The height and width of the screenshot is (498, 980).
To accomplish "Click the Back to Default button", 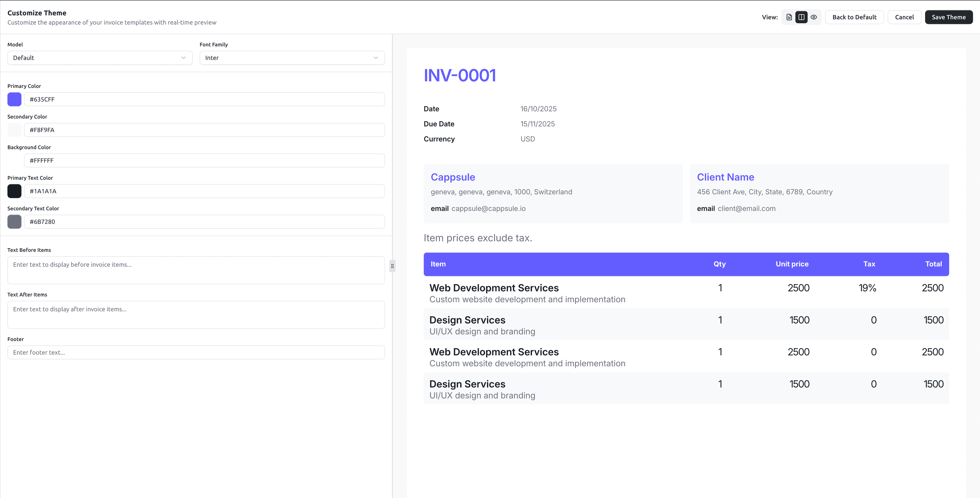I will (x=854, y=17).
